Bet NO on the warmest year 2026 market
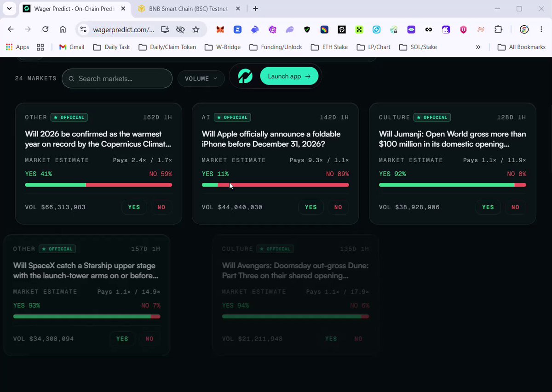 click(161, 207)
